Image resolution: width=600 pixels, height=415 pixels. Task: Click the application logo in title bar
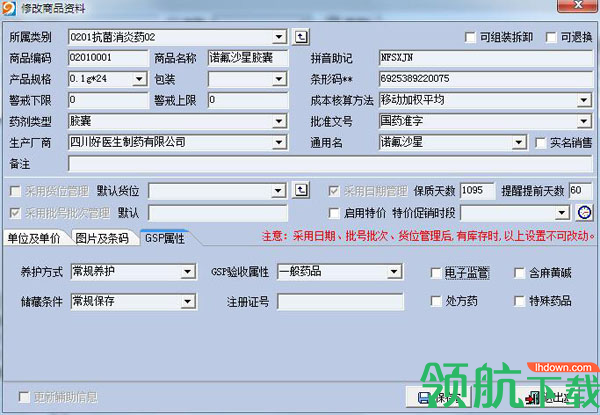8,8
